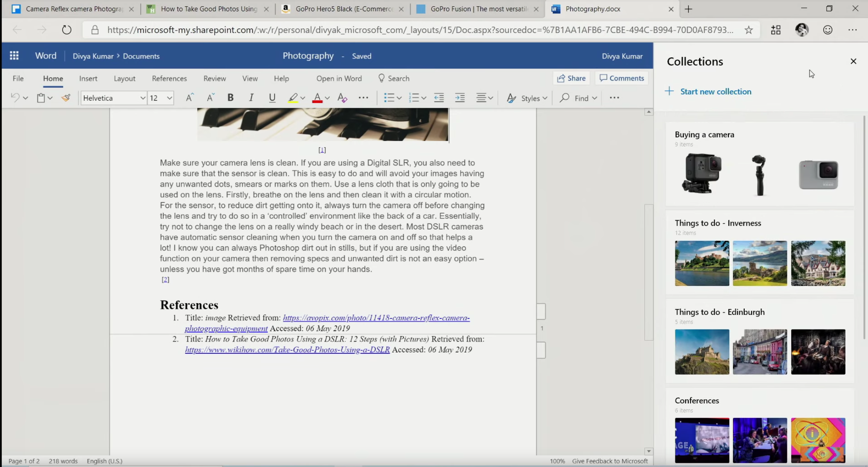Click the Decrease Indent icon
Image resolution: width=868 pixels, height=467 pixels.
click(439, 98)
